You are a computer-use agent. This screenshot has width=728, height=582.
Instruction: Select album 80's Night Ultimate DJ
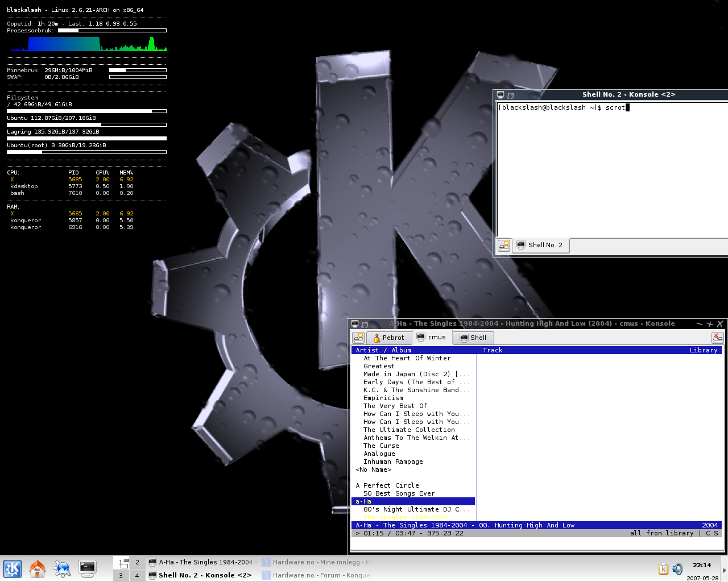(417, 509)
